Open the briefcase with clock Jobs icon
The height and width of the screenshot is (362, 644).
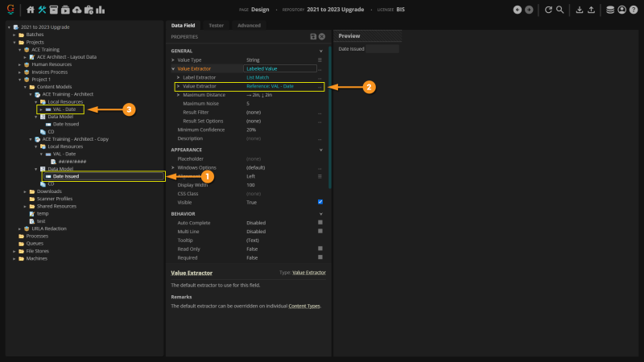[89, 10]
